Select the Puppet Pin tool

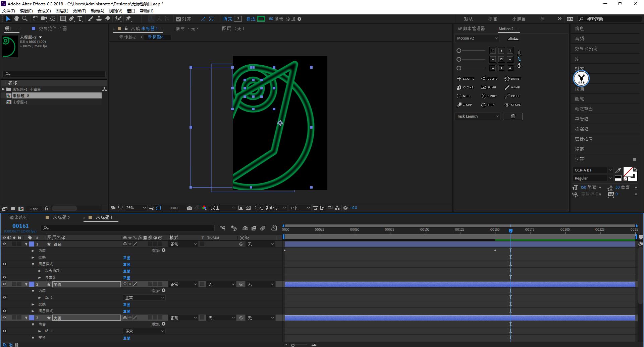click(128, 19)
